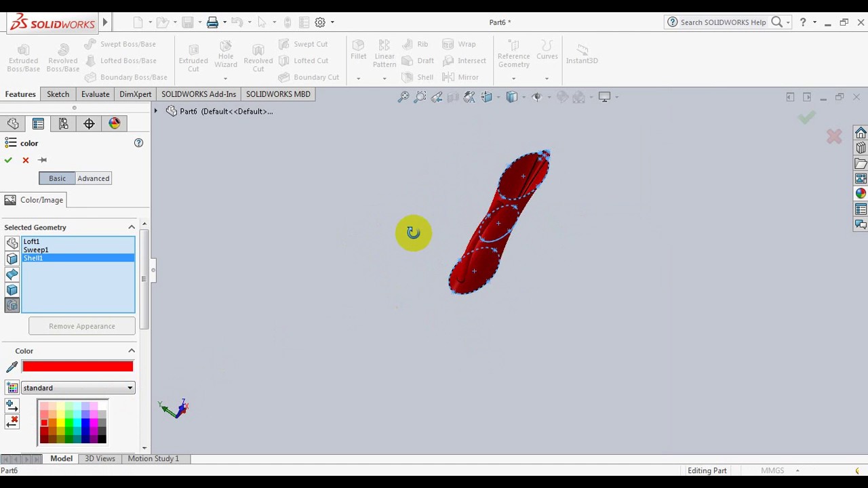
Task: Switch to the DimXpert tab
Action: (136, 94)
